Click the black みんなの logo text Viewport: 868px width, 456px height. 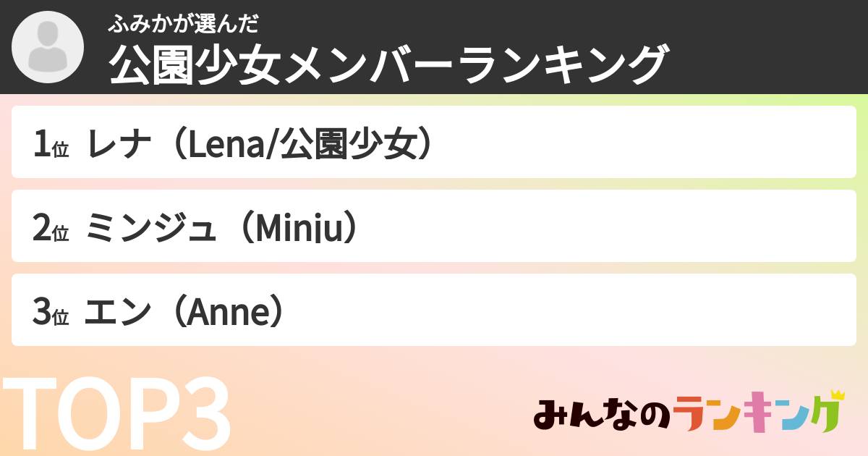[x=603, y=416]
